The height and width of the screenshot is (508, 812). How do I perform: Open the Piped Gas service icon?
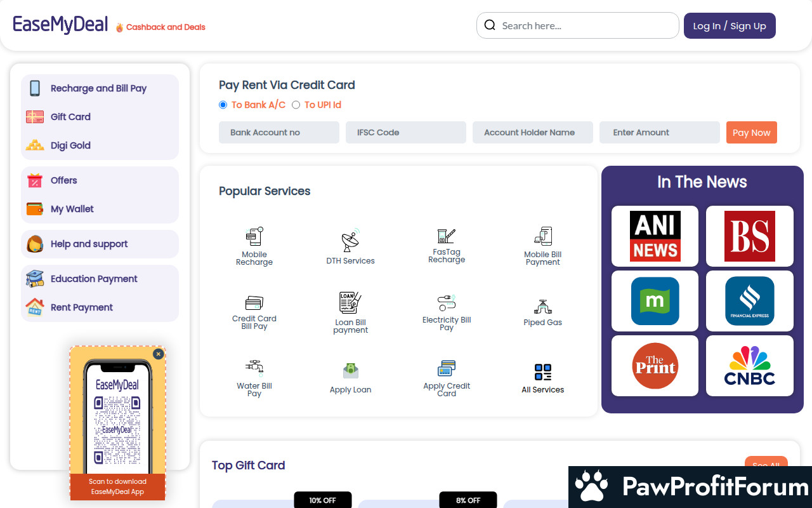(542, 307)
